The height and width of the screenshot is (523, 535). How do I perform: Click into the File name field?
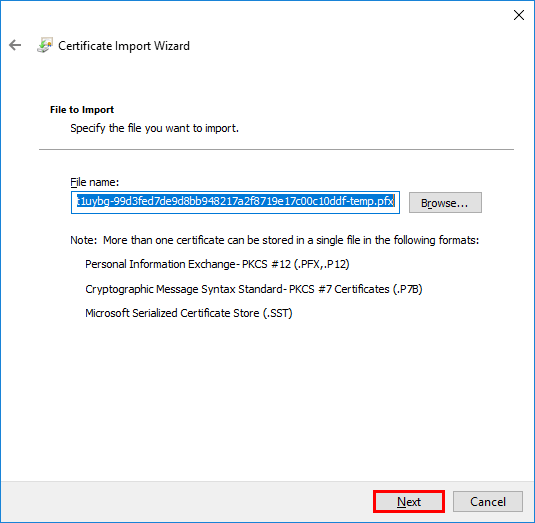(235, 202)
